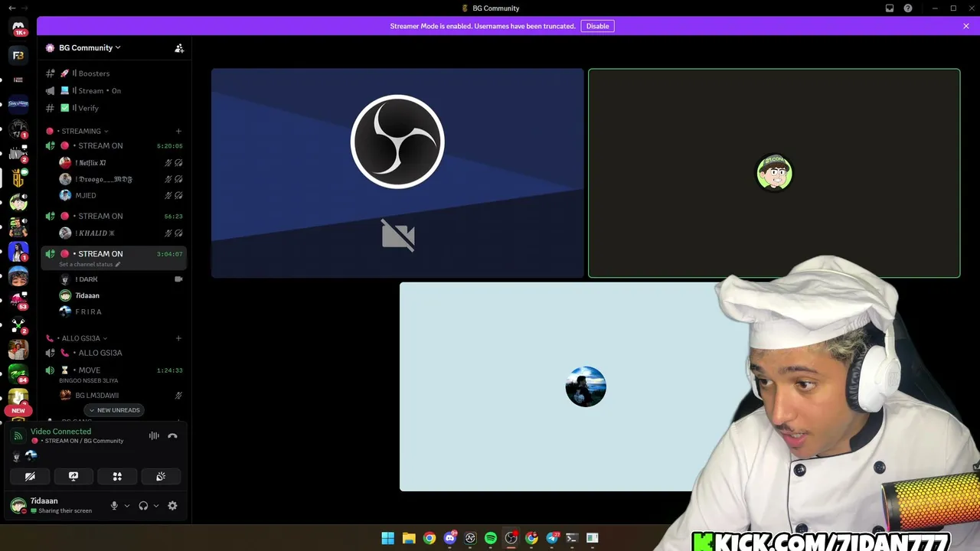Turn on camera in voice panel

[x=30, y=476]
